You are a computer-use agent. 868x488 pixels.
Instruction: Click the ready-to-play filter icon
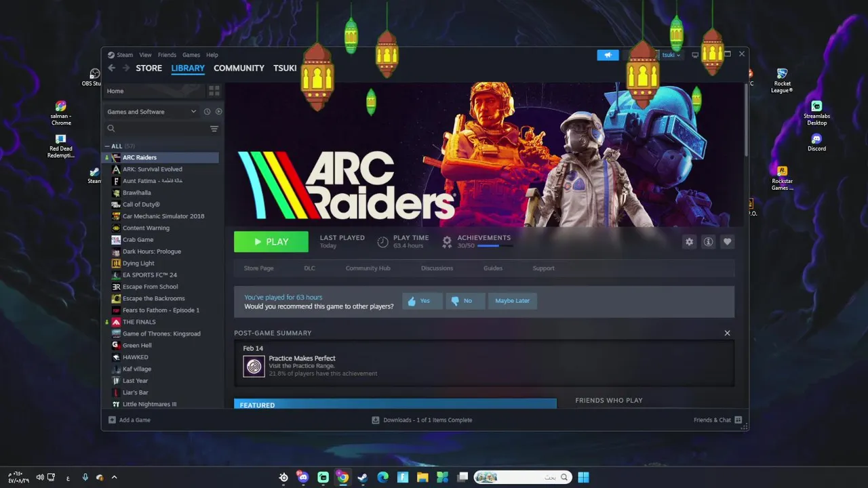pos(218,112)
